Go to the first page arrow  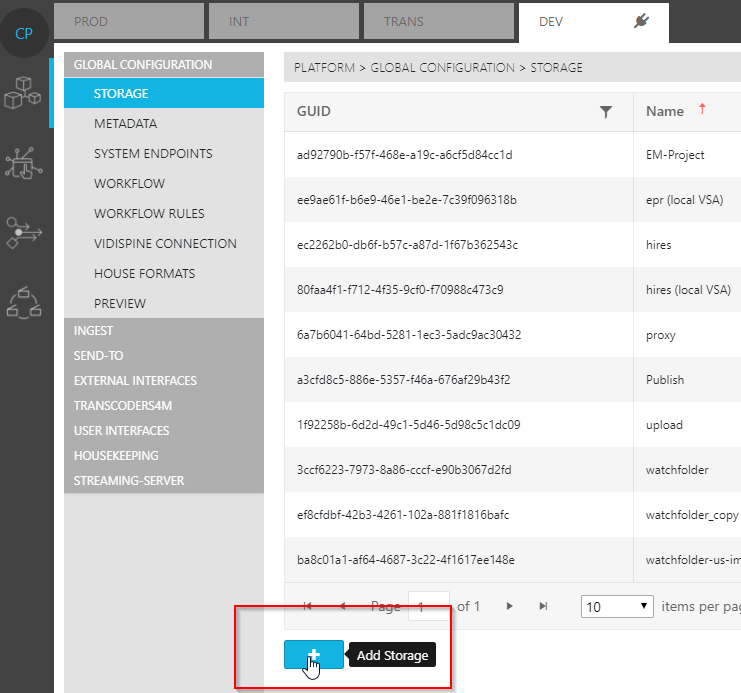pyautogui.click(x=307, y=606)
